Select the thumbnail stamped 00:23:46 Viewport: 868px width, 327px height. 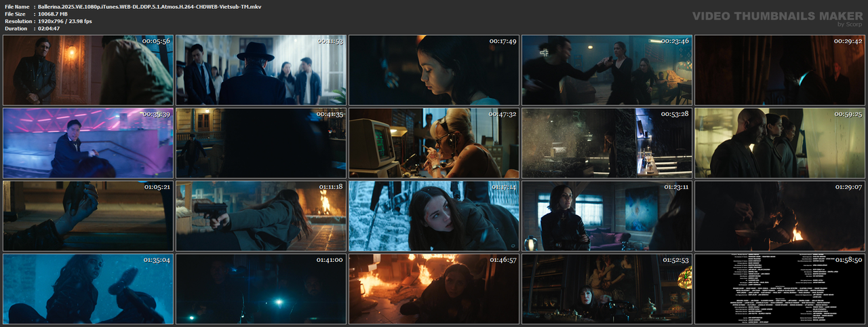point(607,70)
